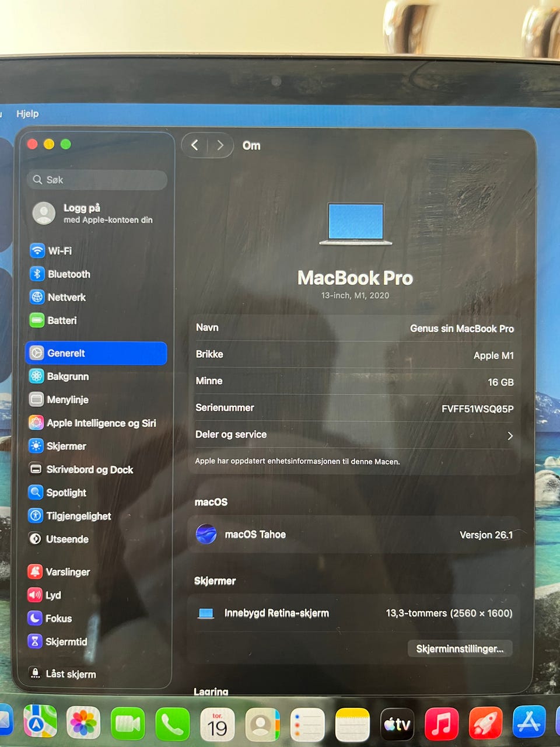Open Phone app from the Dock
The height and width of the screenshot is (747, 560).
(x=173, y=724)
